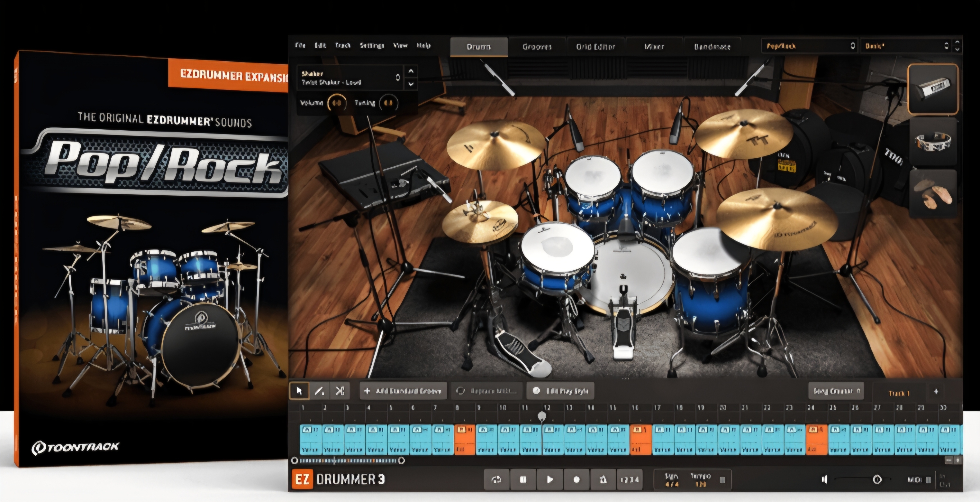The image size is (980, 502).
Task: Toggle the 1234 count-in
Action: click(x=629, y=479)
